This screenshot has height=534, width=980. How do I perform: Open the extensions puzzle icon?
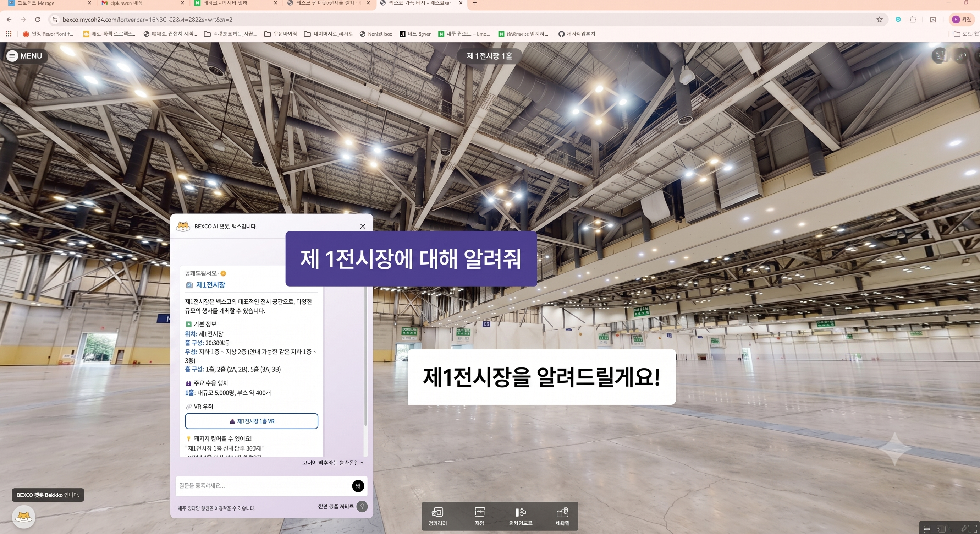(913, 20)
